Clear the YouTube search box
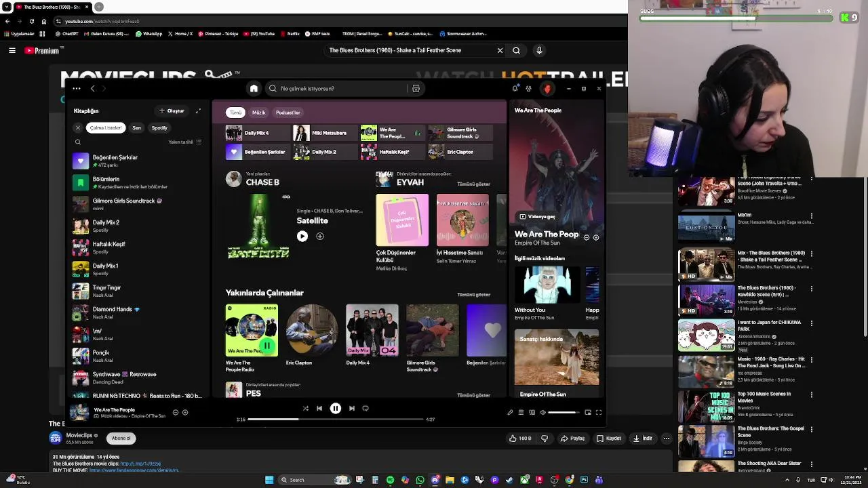The height and width of the screenshot is (488, 868). (500, 50)
